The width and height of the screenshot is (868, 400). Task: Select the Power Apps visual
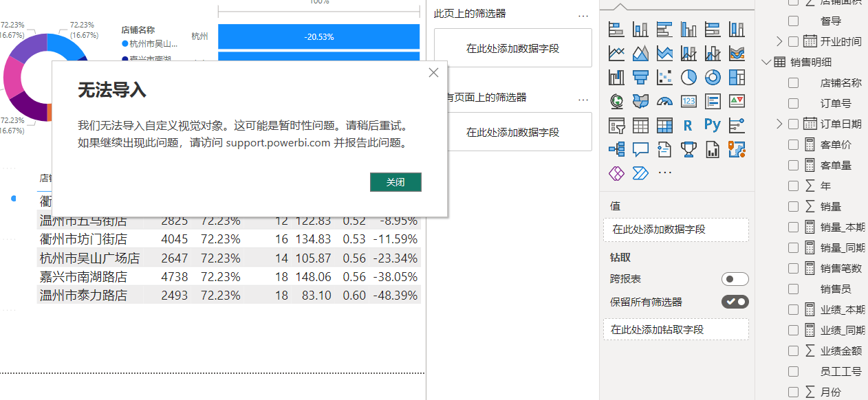616,173
